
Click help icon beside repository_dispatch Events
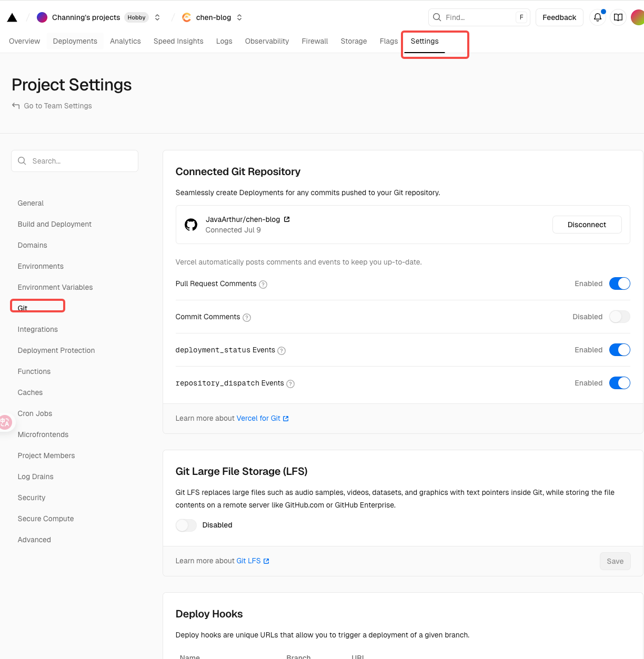tap(290, 384)
